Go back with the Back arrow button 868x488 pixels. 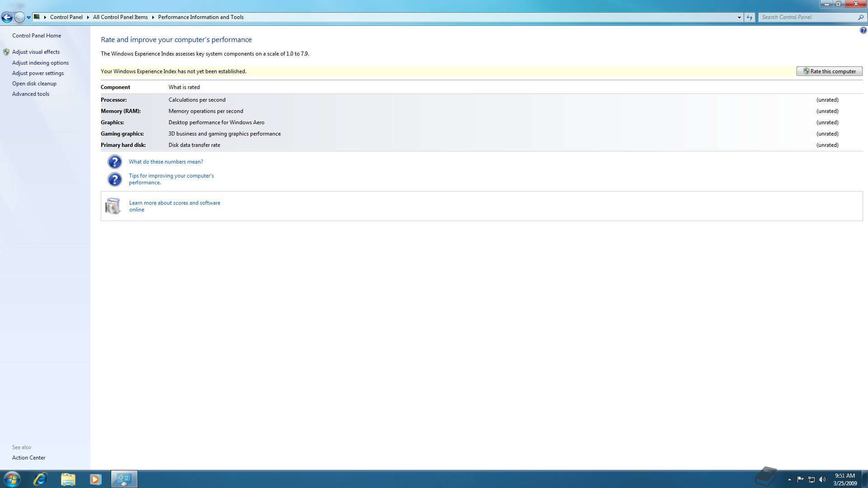(x=7, y=17)
